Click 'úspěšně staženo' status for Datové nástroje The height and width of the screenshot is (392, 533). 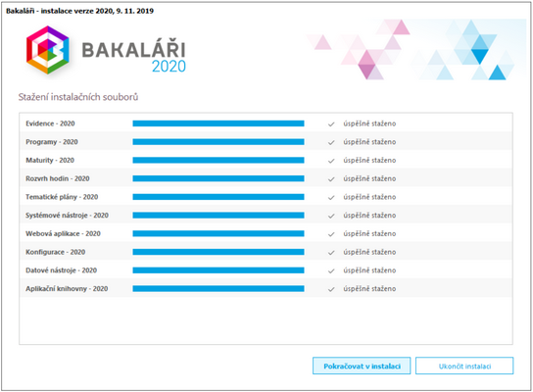[369, 270]
